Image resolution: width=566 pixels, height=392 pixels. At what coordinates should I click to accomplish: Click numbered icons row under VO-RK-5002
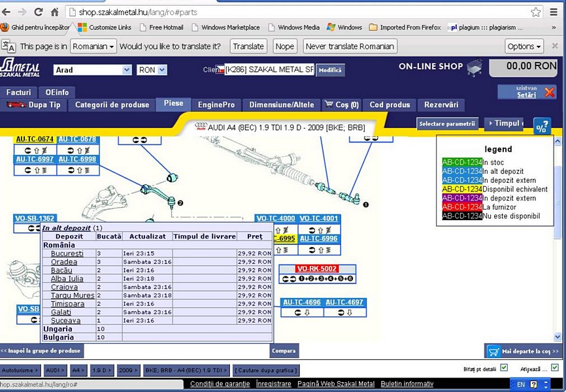pyautogui.click(x=318, y=279)
